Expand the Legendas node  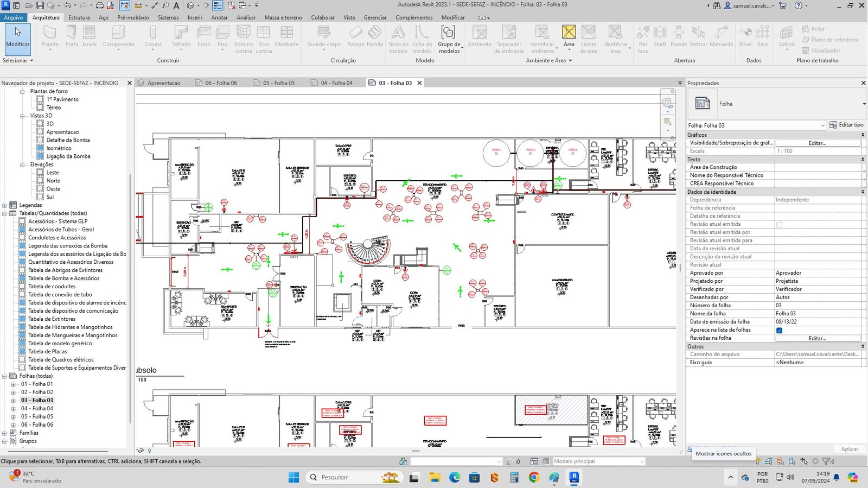point(4,205)
